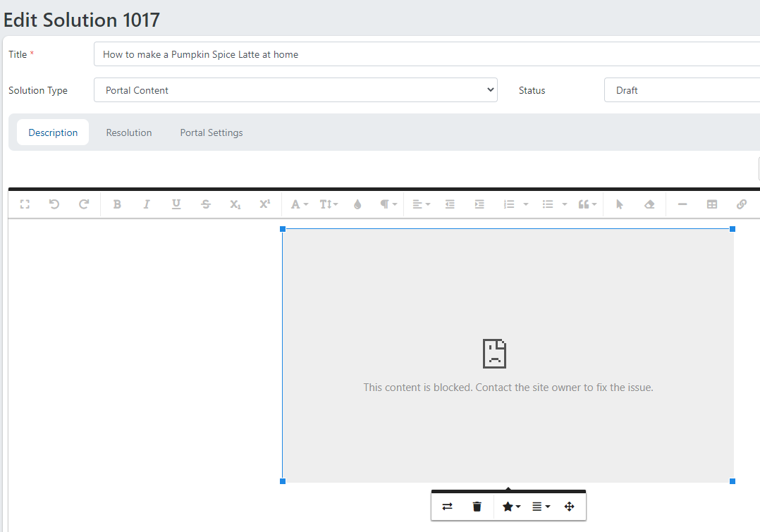
Task: Toggle fullscreen mode in the editor toolbar
Action: pyautogui.click(x=25, y=204)
